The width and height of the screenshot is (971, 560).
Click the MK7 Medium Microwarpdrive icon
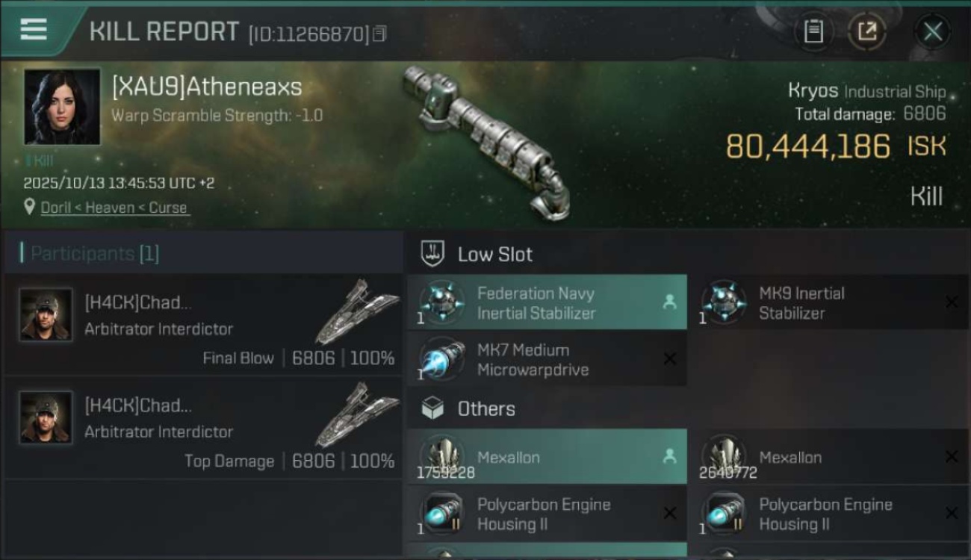(441, 358)
